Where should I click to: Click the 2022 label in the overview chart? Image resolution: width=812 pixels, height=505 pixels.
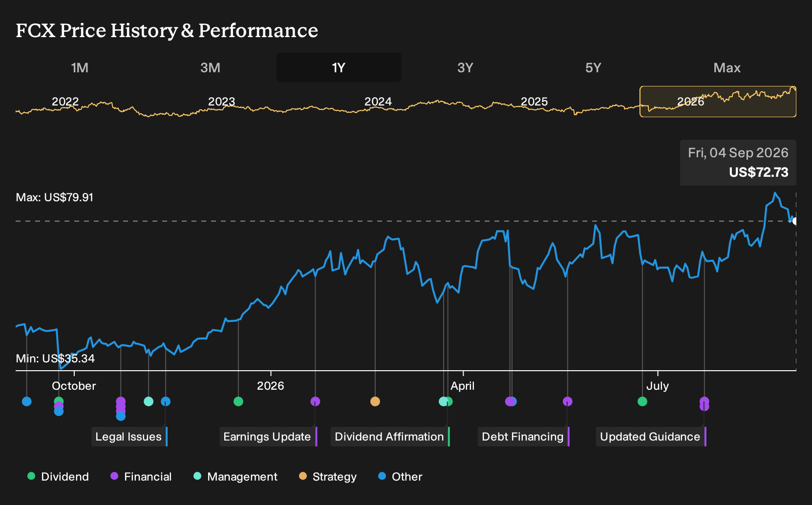coord(65,102)
